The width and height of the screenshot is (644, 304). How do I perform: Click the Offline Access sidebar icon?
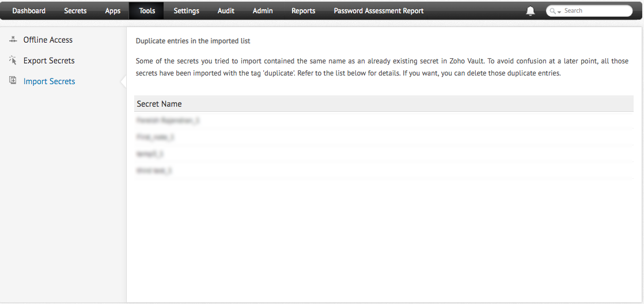[13, 39]
